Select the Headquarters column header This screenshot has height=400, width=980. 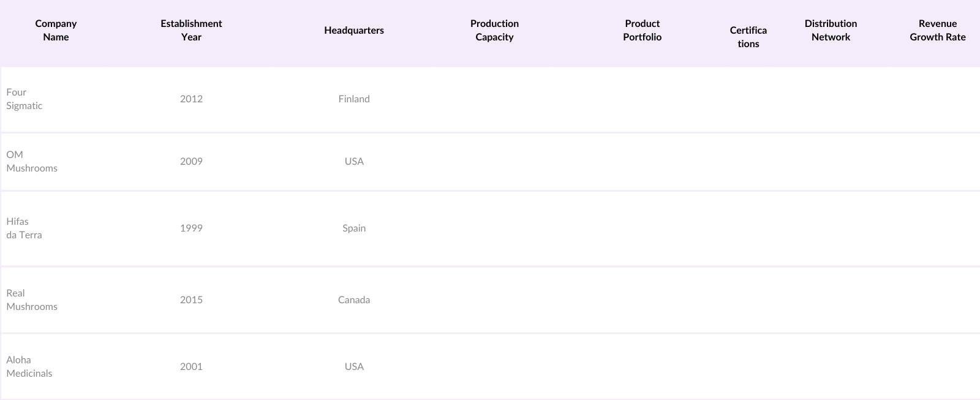point(354,31)
